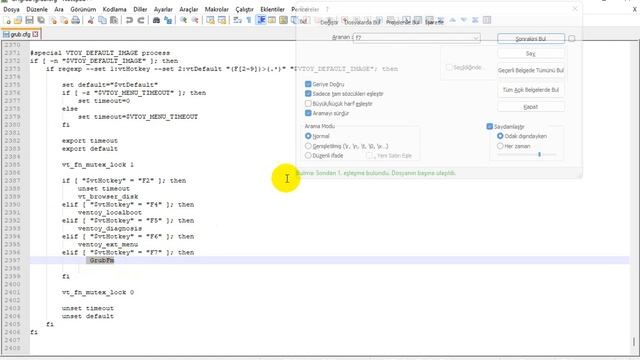
Task: Open the Çalıştır menu
Action: point(244,9)
